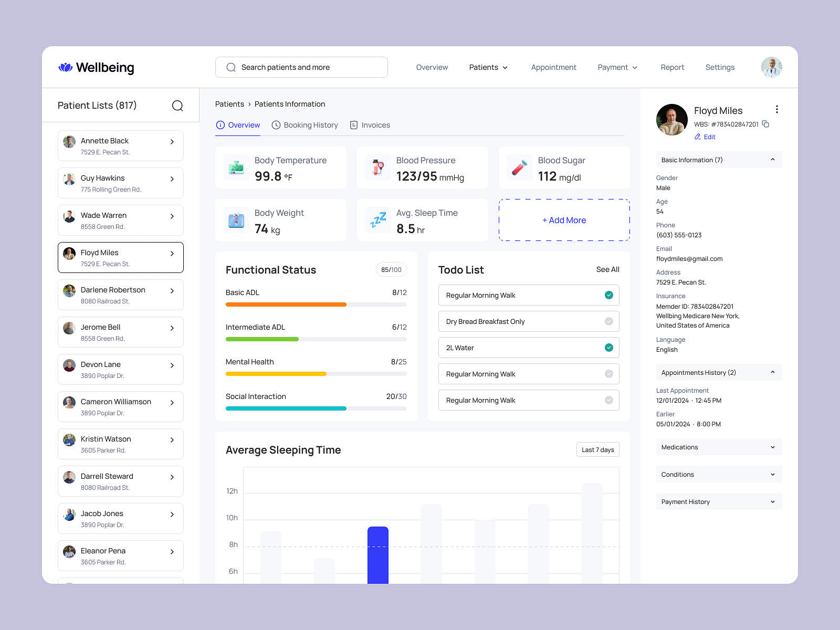The width and height of the screenshot is (840, 630).
Task: Open the Payment navigation dropdown
Action: [x=617, y=67]
